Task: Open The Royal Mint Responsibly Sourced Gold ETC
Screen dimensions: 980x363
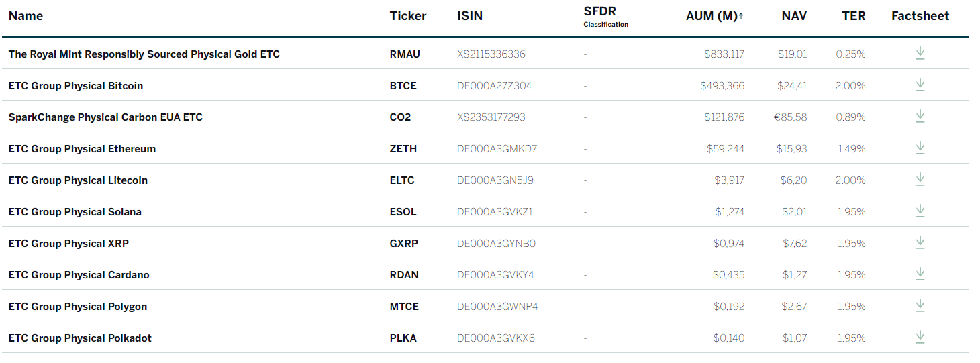Action: click(144, 54)
